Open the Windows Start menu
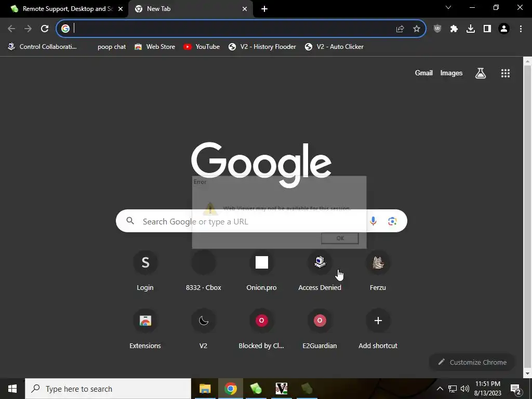Viewport: 532px width, 399px height. 12,389
